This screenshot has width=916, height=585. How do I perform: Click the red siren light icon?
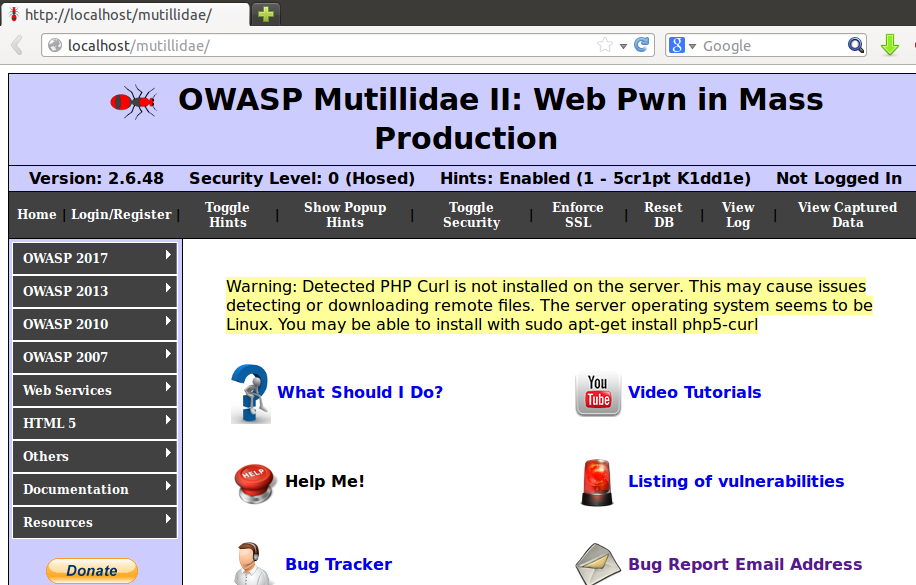(x=597, y=482)
